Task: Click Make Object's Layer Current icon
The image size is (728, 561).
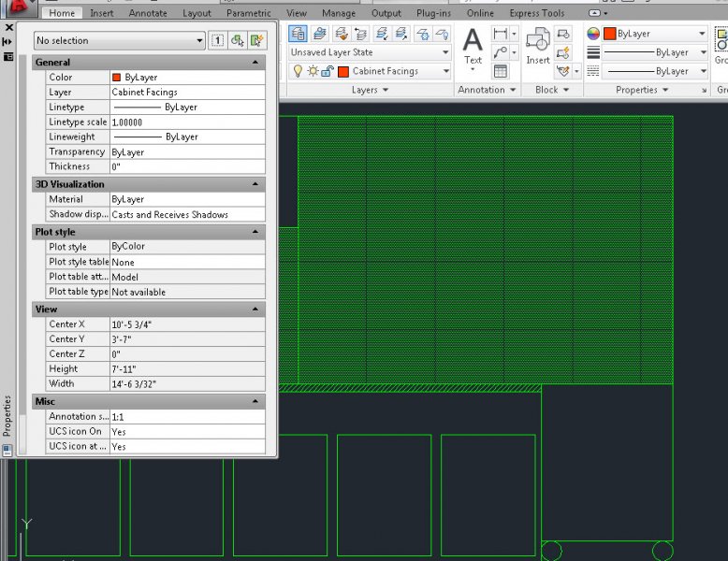Action: click(319, 34)
